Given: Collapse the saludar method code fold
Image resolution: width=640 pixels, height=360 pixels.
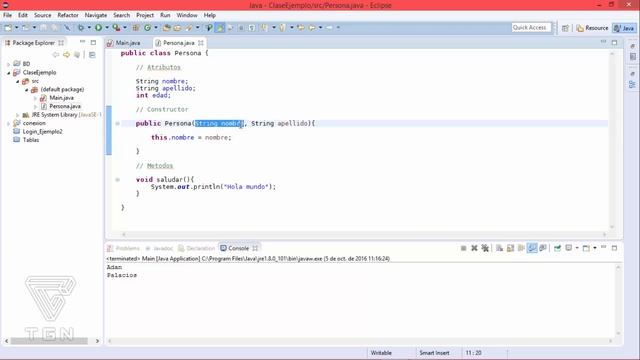Looking at the screenshot, I should pyautogui.click(x=118, y=180).
